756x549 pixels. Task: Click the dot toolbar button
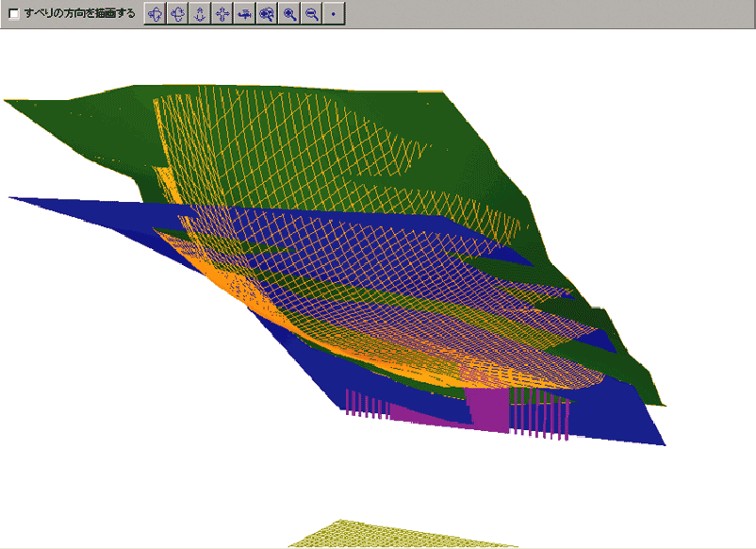(x=334, y=13)
